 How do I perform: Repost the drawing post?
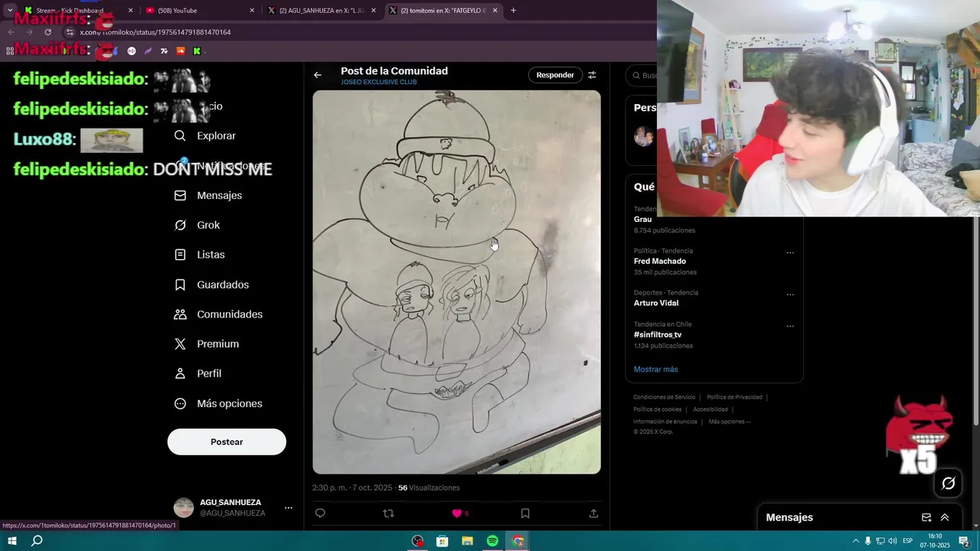pyautogui.click(x=388, y=514)
